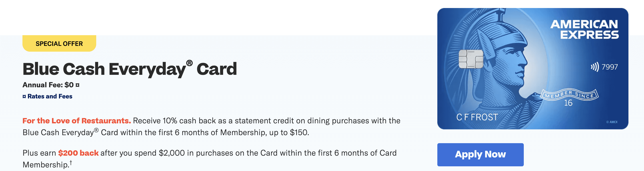Click the Annual Fee: $0 text

point(48,85)
